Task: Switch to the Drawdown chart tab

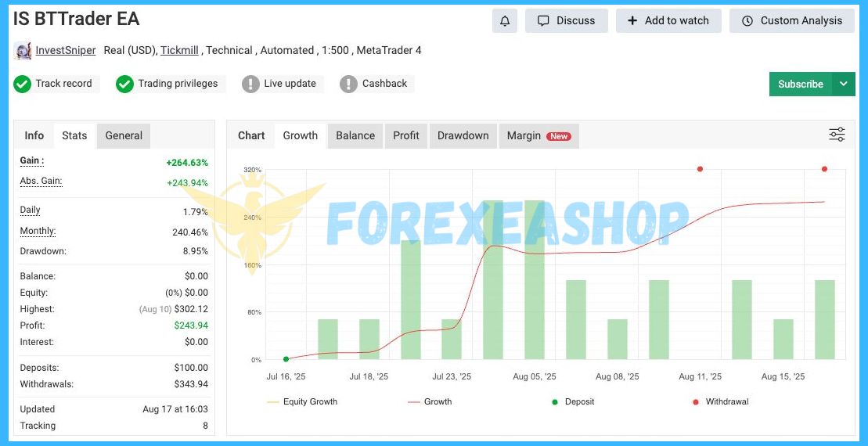Action: pos(463,135)
